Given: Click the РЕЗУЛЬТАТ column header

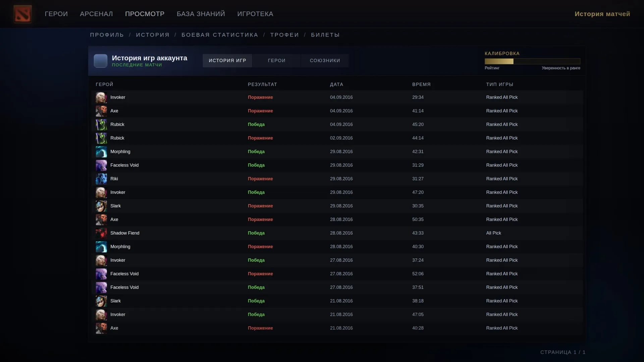Looking at the screenshot, I should coord(262,84).
